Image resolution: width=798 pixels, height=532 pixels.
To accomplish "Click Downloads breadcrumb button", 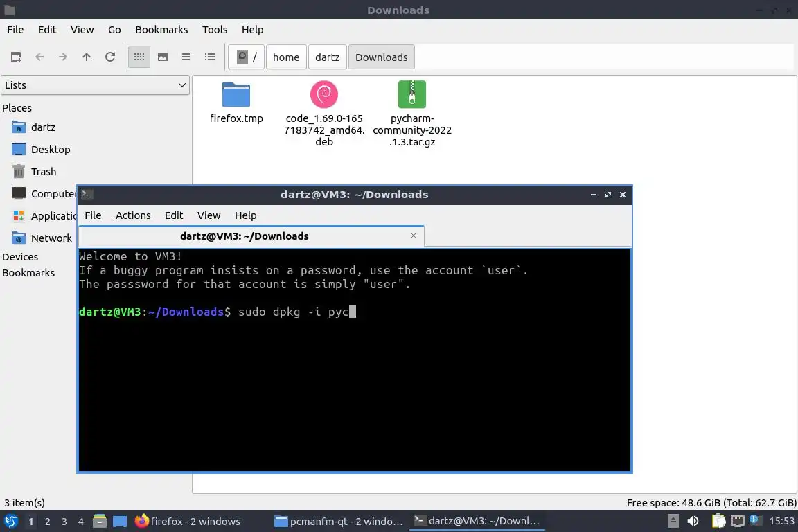I will tap(381, 57).
